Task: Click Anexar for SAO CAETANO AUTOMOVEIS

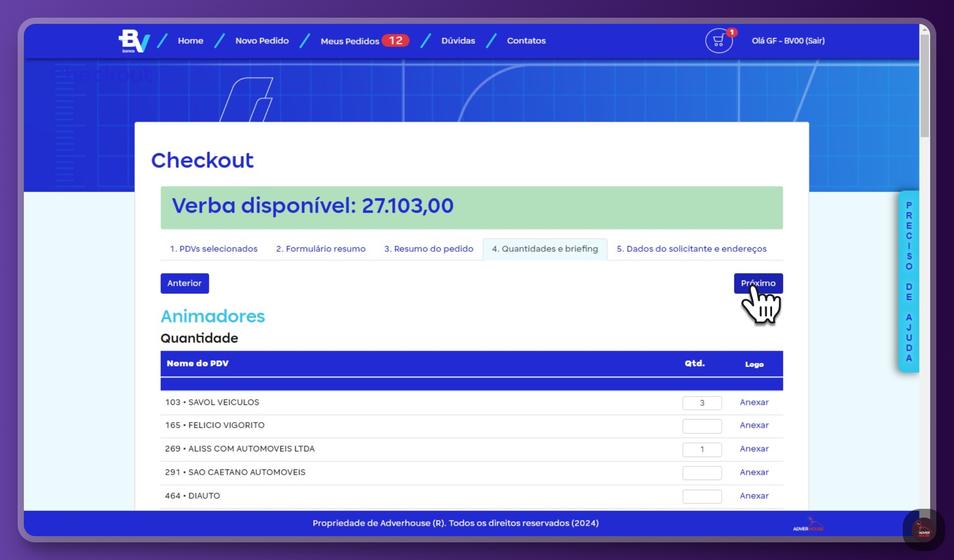Action: pyautogui.click(x=754, y=472)
